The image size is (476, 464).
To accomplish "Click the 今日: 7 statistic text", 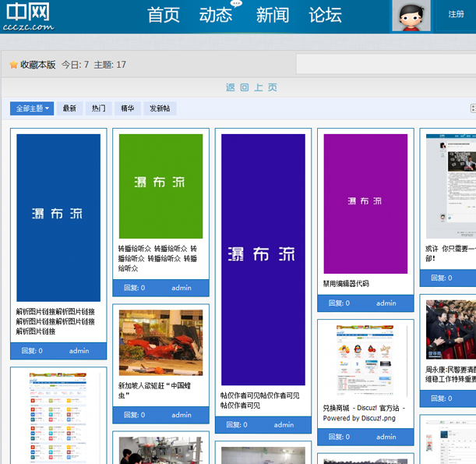I will pos(76,65).
